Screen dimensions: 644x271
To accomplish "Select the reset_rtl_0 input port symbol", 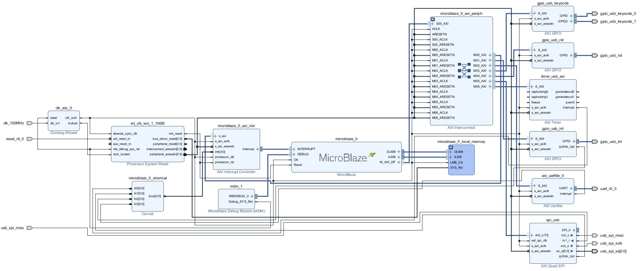I will [30, 139].
